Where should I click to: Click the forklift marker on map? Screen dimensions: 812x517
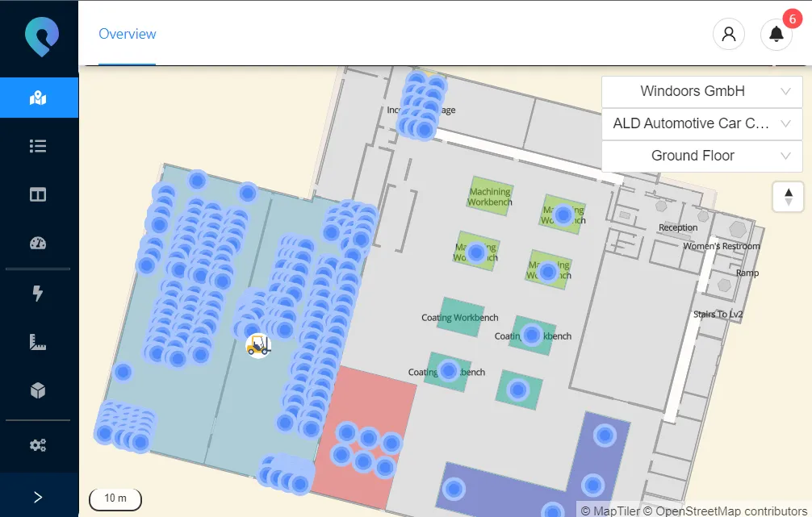click(258, 346)
